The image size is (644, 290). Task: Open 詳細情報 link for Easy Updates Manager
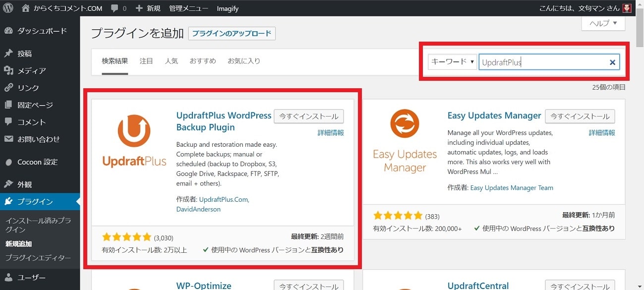click(x=602, y=133)
